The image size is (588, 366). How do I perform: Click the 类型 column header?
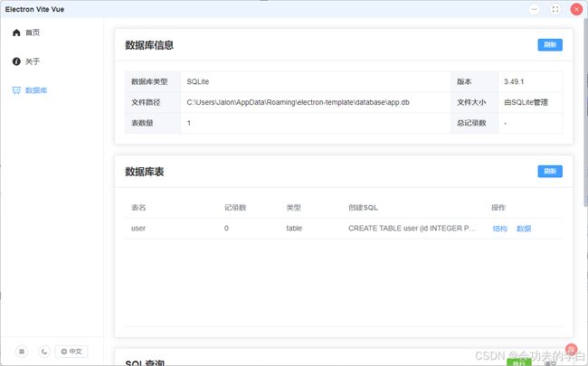[x=294, y=208]
